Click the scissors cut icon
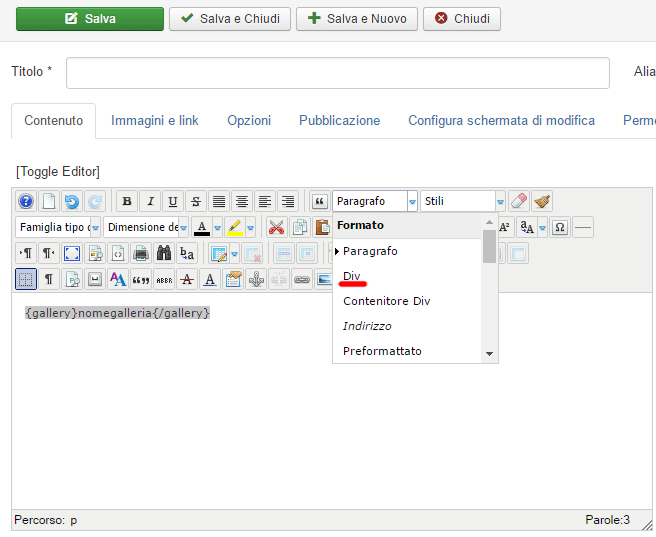The image size is (656, 537). click(x=275, y=227)
